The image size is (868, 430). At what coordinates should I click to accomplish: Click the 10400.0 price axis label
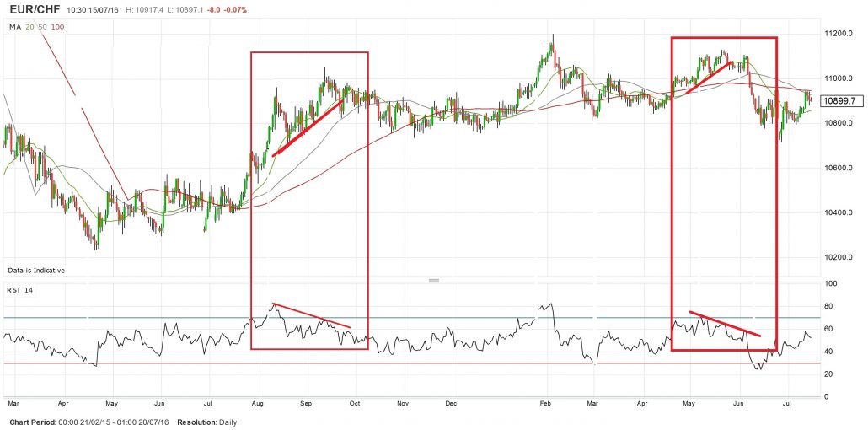point(839,212)
